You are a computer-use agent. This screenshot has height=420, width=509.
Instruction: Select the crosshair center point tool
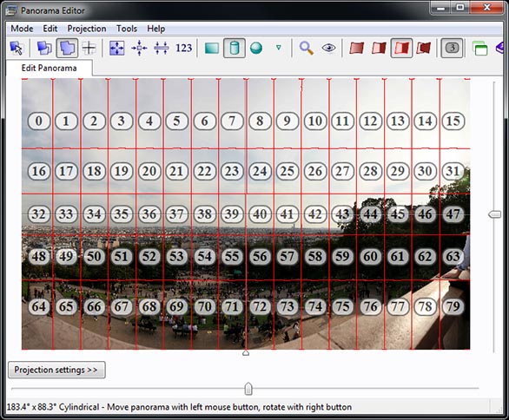click(x=89, y=48)
